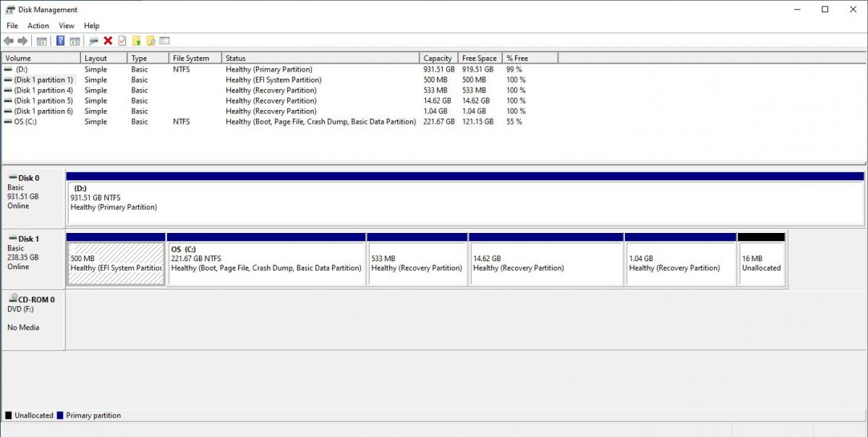868x437 pixels.
Task: Sort by the Volume column header
Action: [x=41, y=58]
